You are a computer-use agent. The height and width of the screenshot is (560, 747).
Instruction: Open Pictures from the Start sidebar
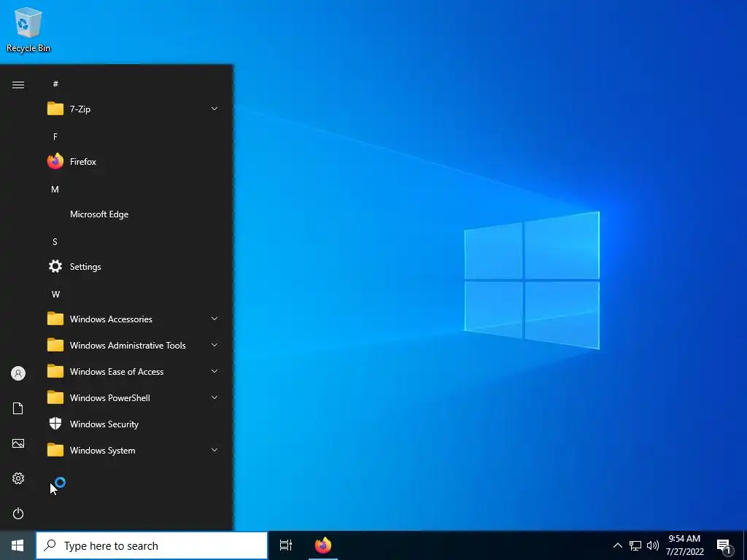pos(18,443)
